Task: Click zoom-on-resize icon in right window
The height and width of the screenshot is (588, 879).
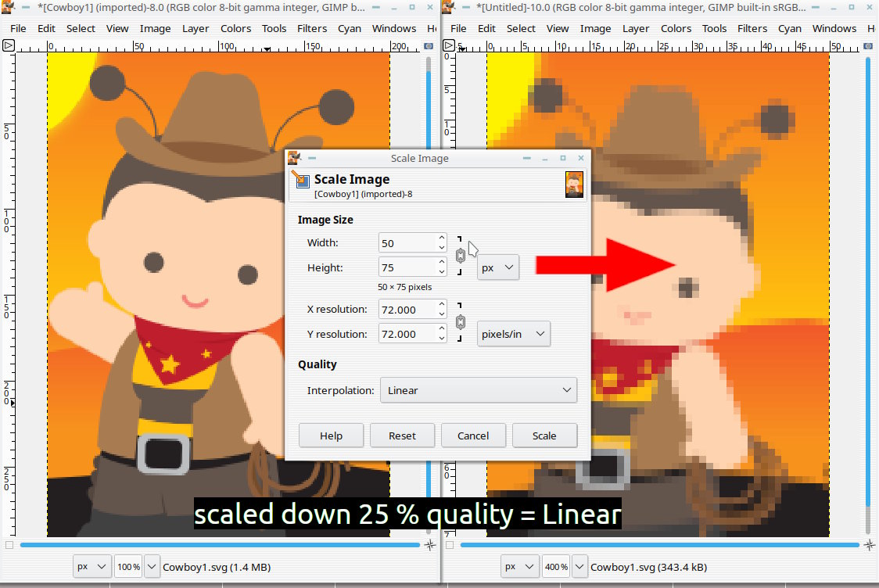Action: pyautogui.click(x=868, y=46)
